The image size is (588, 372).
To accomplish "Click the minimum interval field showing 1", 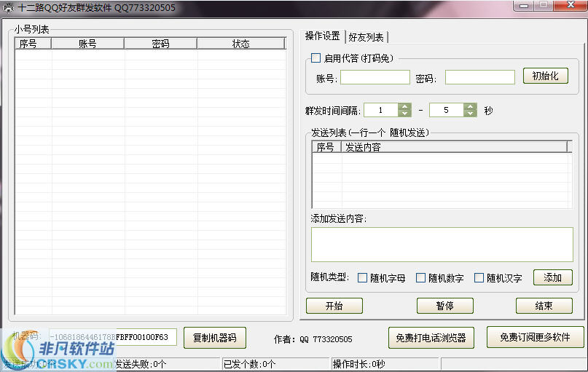I will [x=381, y=110].
